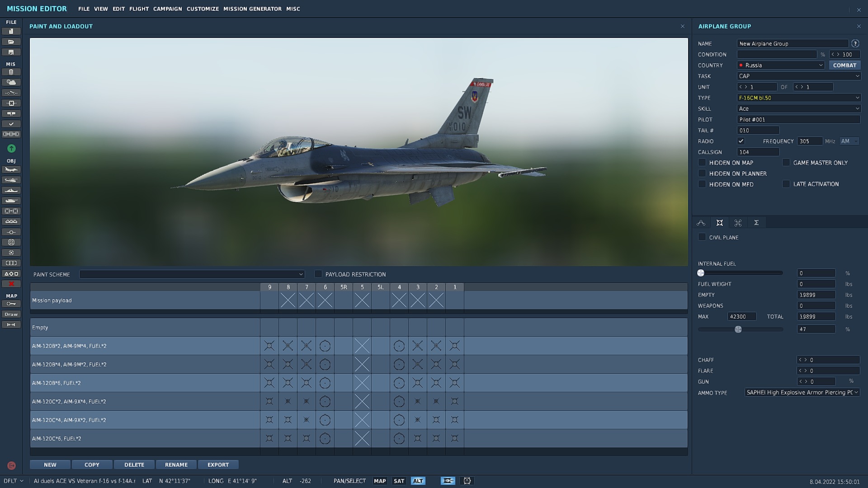
Task: Uncheck the Radio checkbox
Action: pyautogui.click(x=741, y=141)
